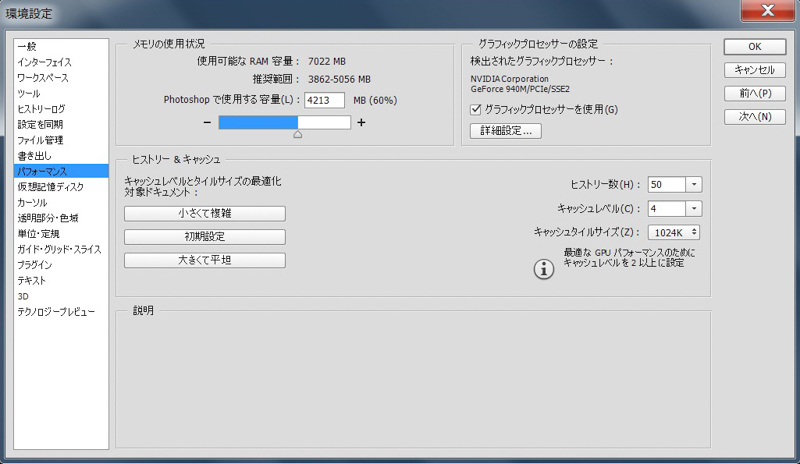
Task: Click the ヒストリー数 value field
Action: tap(667, 184)
